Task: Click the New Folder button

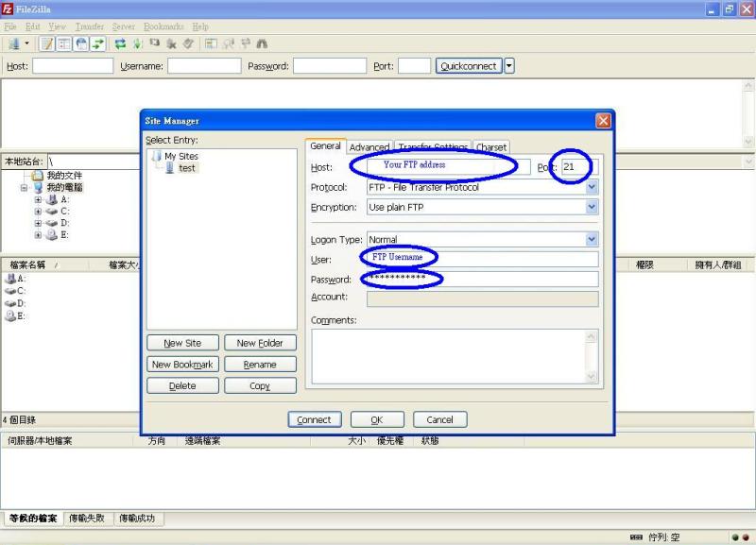Action: (260, 343)
